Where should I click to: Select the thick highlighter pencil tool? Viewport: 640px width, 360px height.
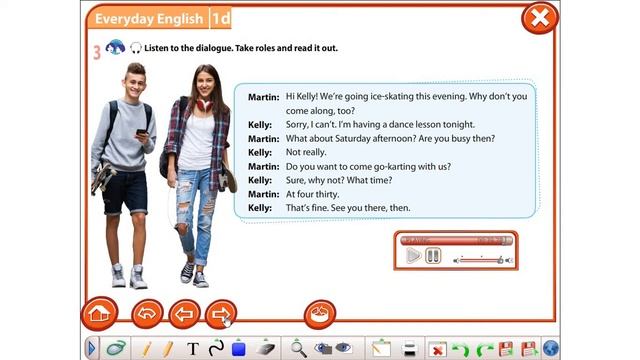tap(168, 349)
